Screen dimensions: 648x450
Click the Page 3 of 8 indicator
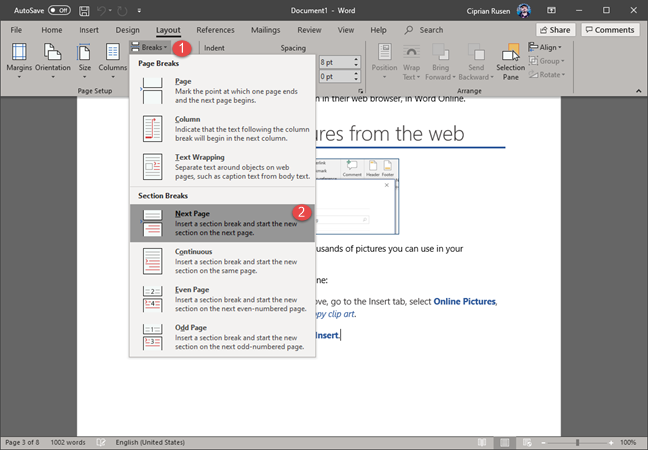pos(22,443)
